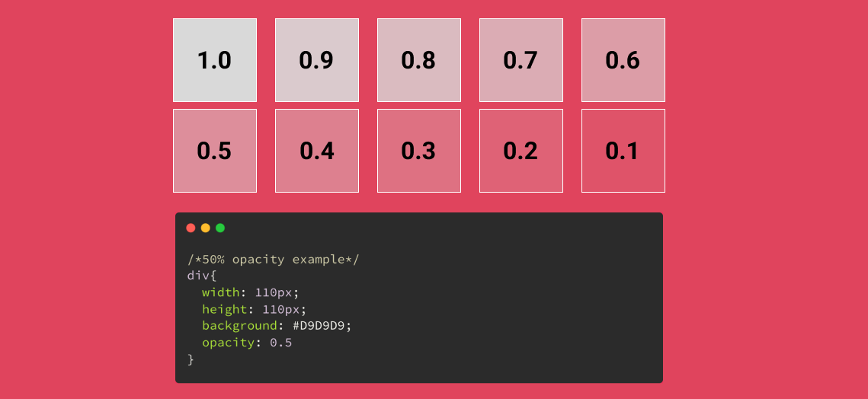Viewport: 868px width, 399px height.
Task: Click the 0.5 opacity square
Action: (x=215, y=151)
